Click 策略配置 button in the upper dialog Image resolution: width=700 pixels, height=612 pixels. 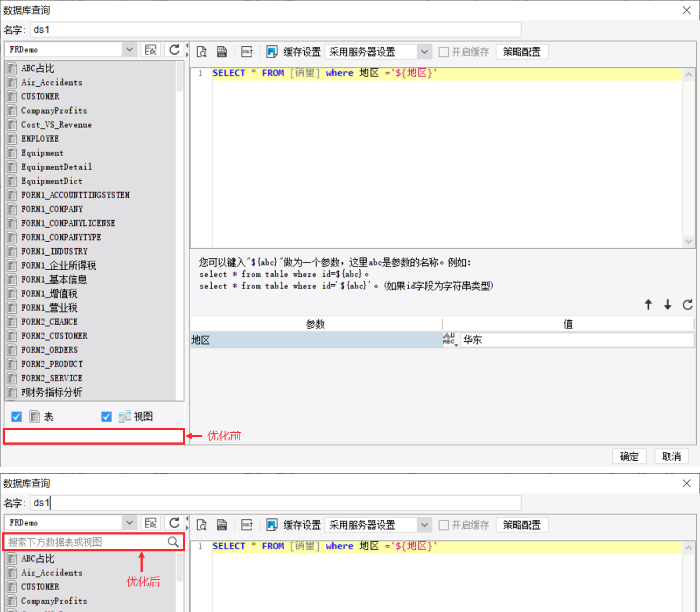coord(522,52)
